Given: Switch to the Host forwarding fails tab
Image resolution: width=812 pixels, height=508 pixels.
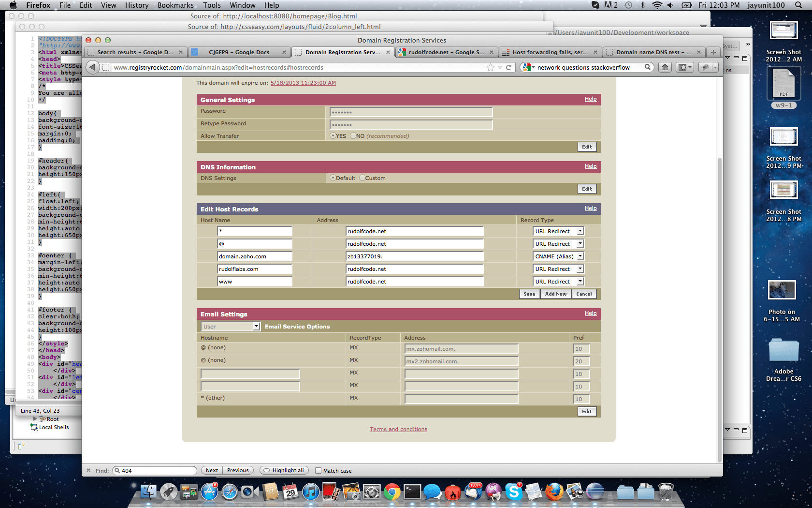Looking at the screenshot, I should (x=550, y=52).
